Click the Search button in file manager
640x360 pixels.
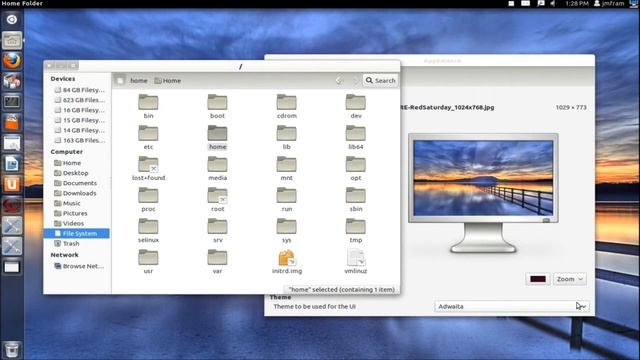(x=380, y=80)
